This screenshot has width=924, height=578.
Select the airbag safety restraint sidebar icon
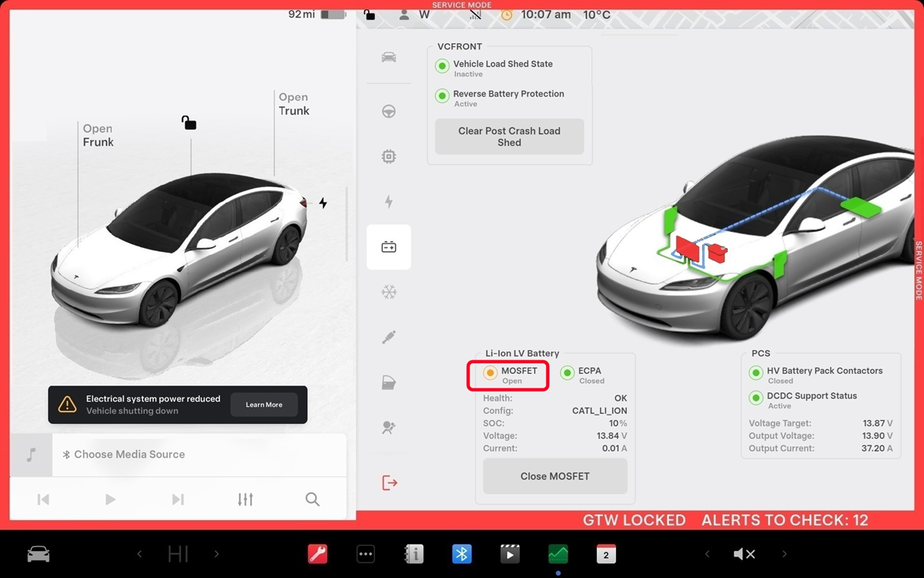389,428
